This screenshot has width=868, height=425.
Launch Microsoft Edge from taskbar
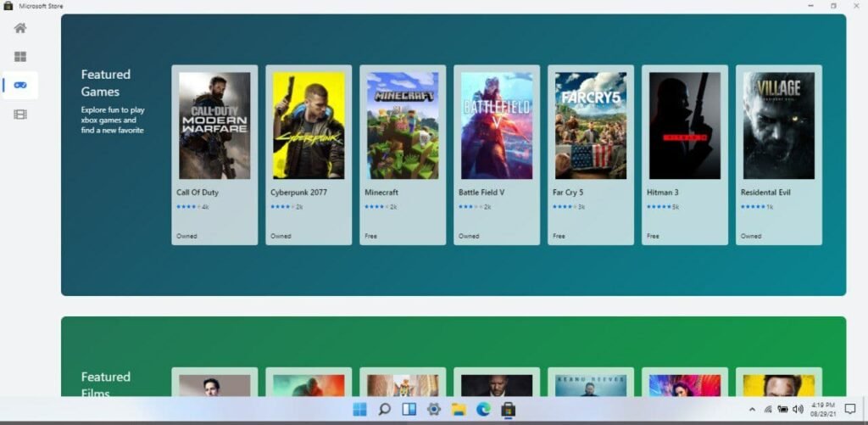[483, 410]
